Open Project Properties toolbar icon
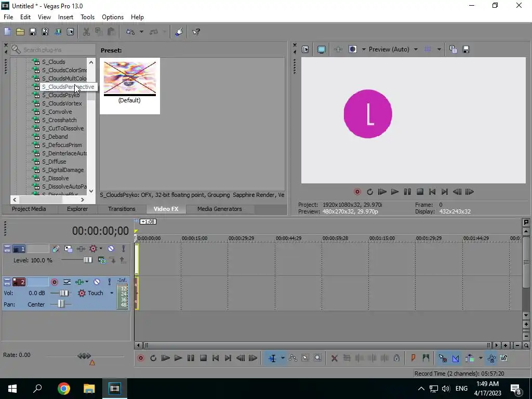 coord(70,32)
